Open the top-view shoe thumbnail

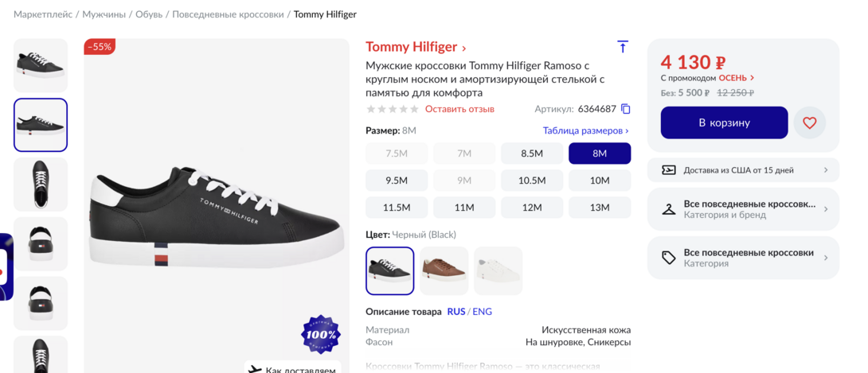[x=41, y=185]
